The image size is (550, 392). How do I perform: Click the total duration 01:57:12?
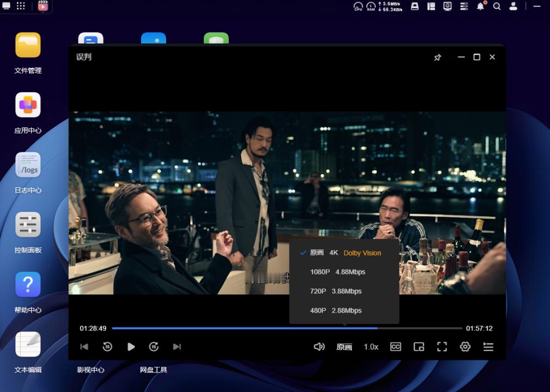(479, 328)
